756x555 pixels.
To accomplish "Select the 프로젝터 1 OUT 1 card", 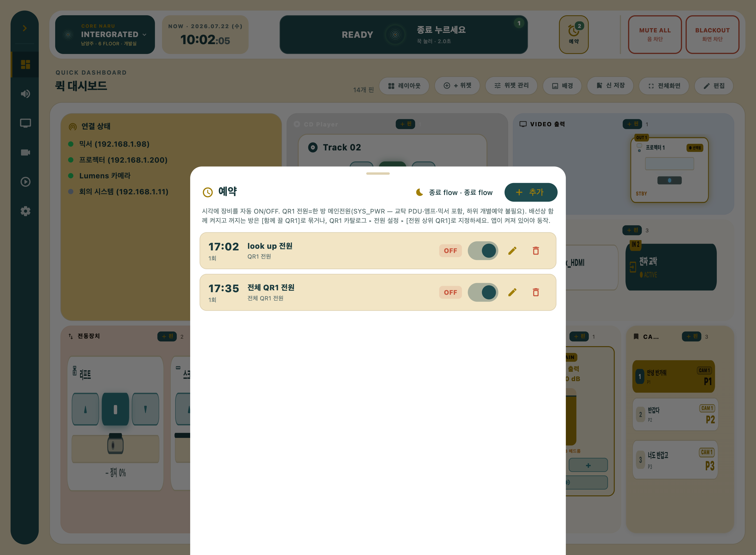I will point(669,170).
